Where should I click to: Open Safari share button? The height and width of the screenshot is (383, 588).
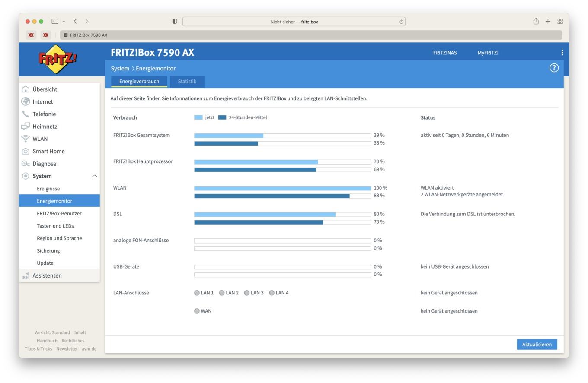(536, 21)
